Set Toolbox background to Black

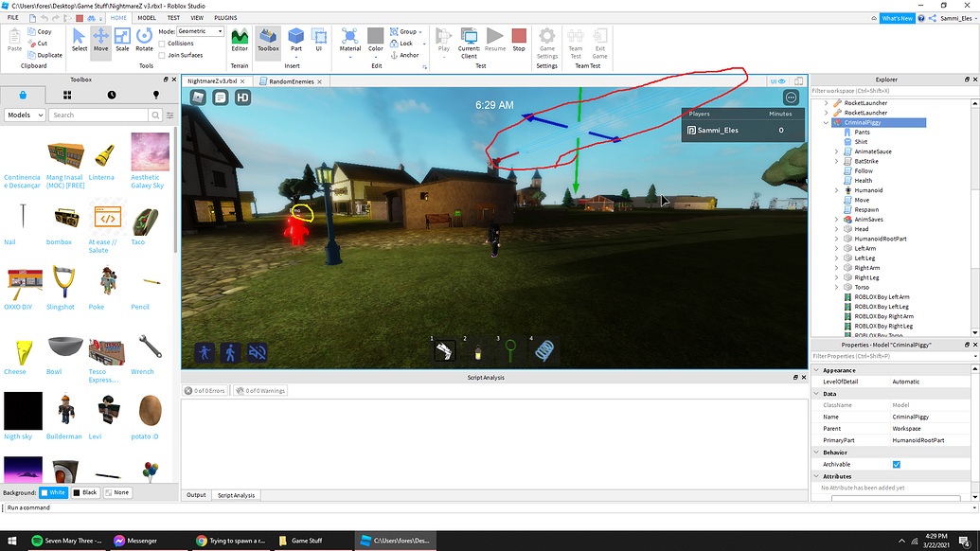coord(85,492)
